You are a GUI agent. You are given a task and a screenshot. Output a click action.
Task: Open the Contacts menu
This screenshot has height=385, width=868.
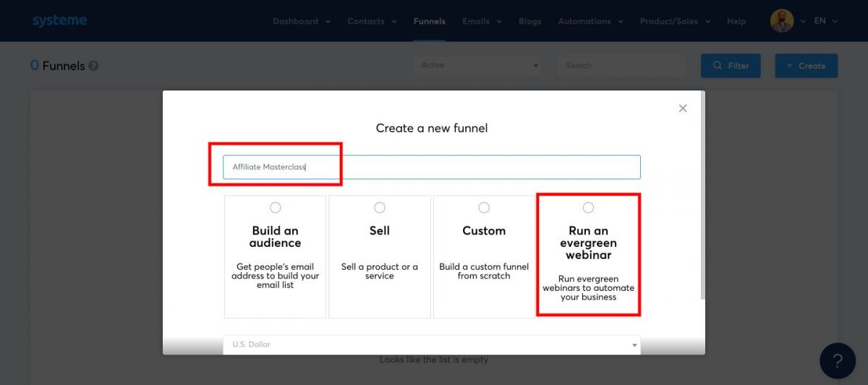point(372,21)
